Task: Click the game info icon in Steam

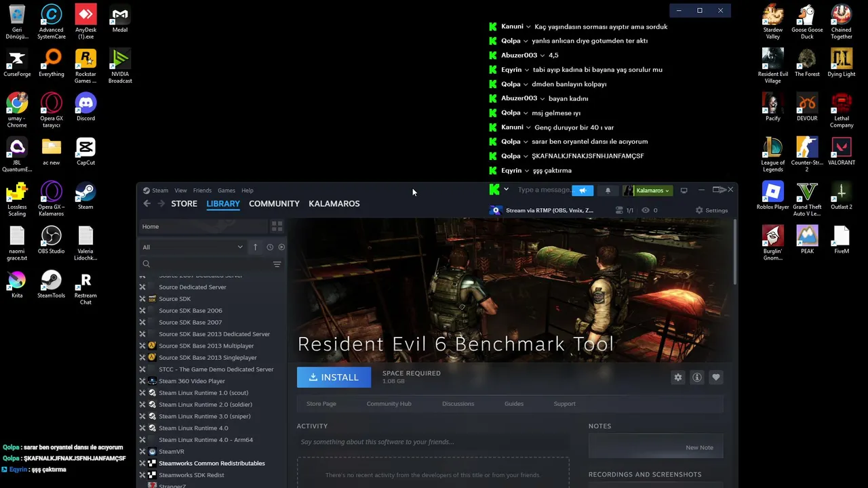Action: click(696, 378)
